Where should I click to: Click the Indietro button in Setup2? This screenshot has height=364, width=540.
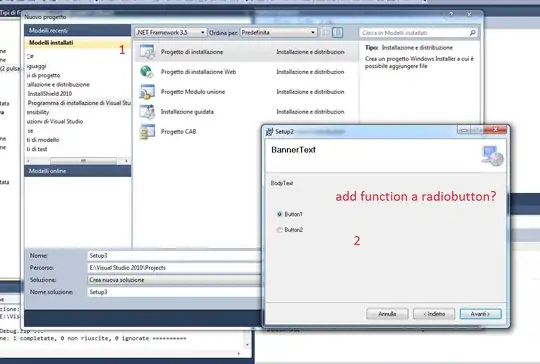click(x=434, y=314)
